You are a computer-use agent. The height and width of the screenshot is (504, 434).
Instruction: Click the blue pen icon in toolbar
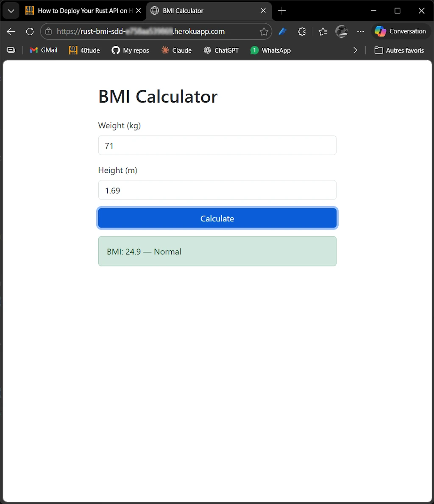pyautogui.click(x=283, y=31)
